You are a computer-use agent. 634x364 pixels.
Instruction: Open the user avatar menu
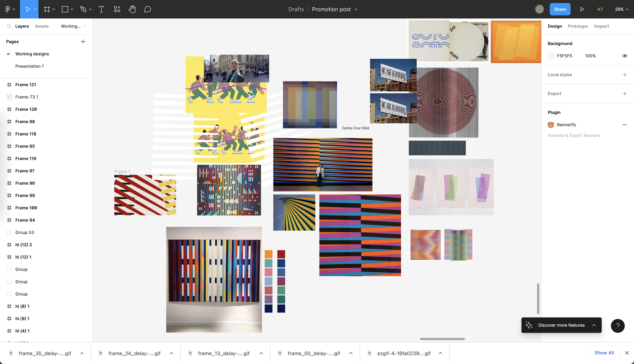click(539, 9)
